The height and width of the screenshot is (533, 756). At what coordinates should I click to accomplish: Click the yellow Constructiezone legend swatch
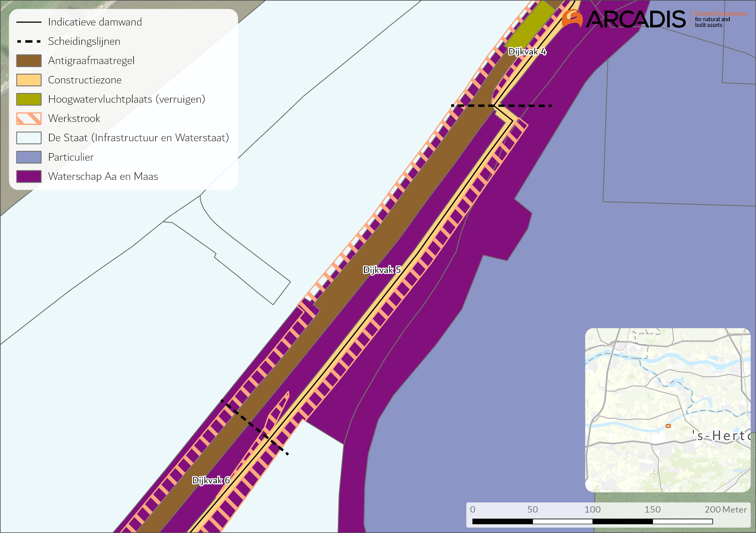tap(29, 80)
